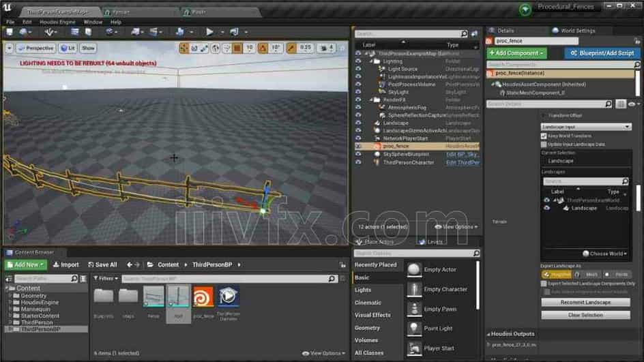Open the Blueprints toolbar icon
This screenshot has height=362, width=644.
135,31
